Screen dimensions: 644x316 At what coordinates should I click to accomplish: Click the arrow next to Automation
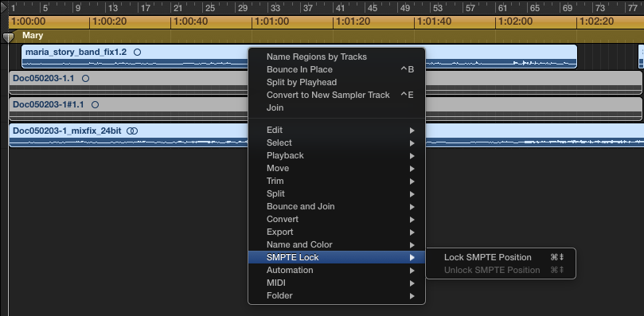[x=412, y=271]
